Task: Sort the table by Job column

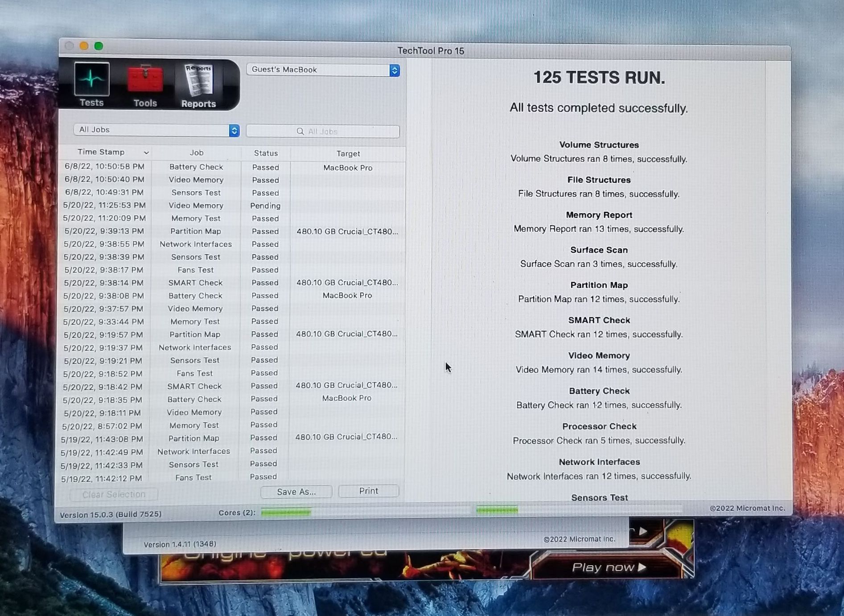Action: click(196, 153)
